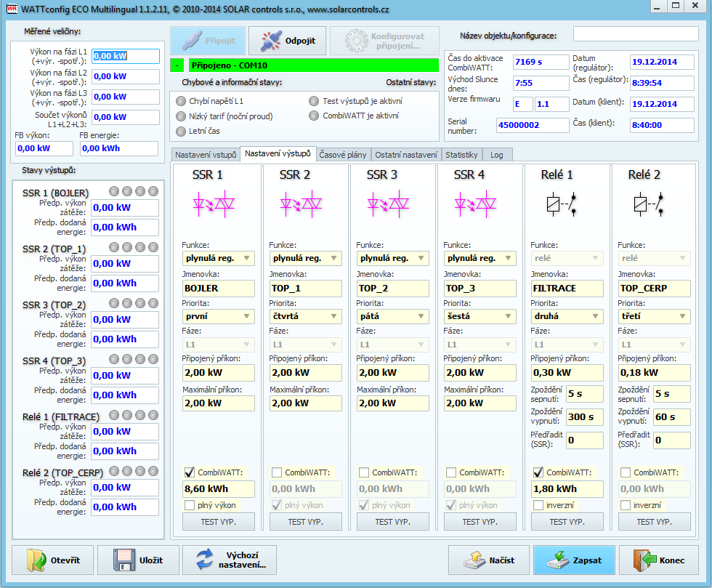This screenshot has width=712, height=588.
Task: Click the first Relé 2 (TOP_CERP) state LED
Action: (114, 471)
